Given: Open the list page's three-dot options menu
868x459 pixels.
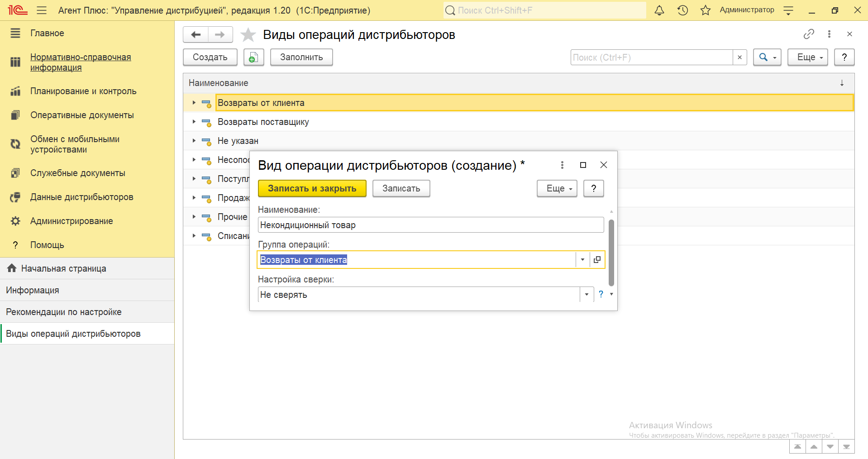Looking at the screenshot, I should point(829,34).
